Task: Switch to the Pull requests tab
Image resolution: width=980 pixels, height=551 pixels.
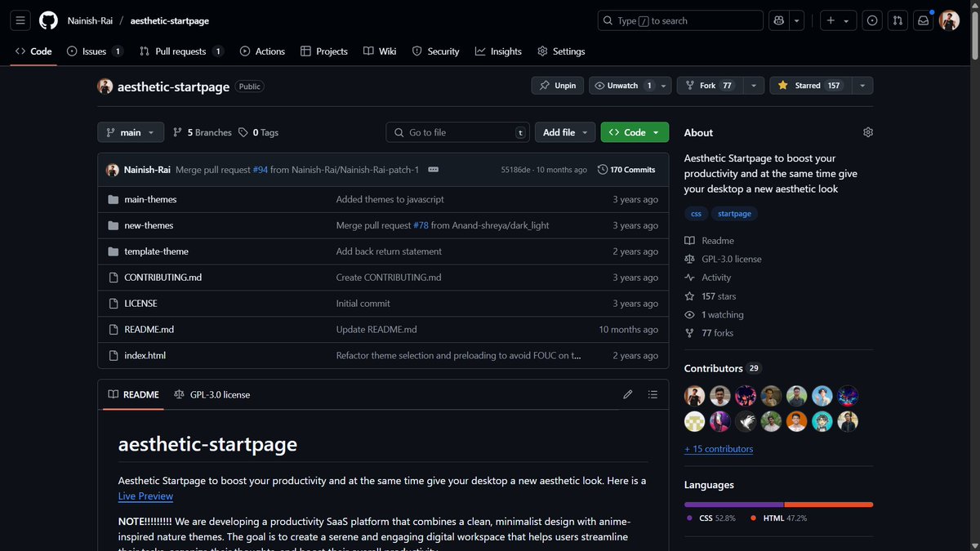Action: [x=180, y=51]
